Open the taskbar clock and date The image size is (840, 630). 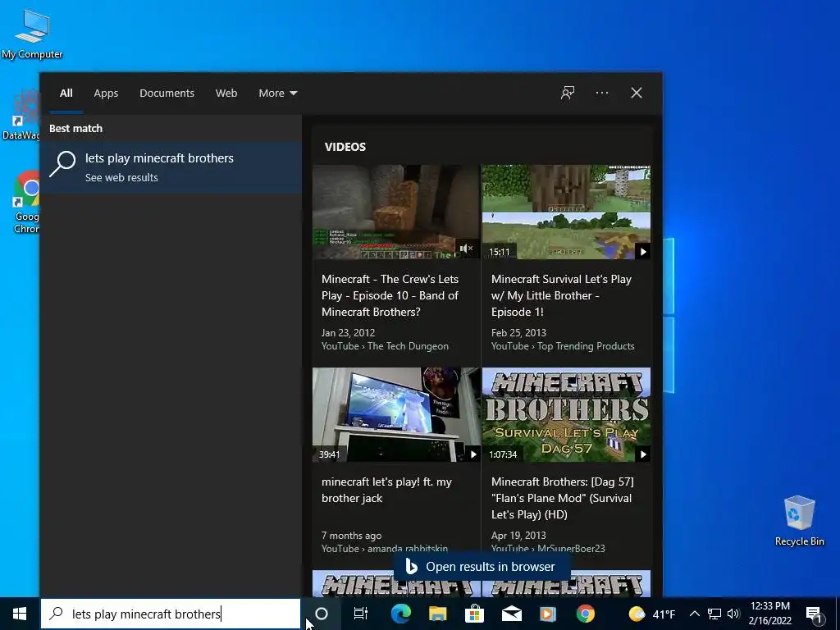769,614
